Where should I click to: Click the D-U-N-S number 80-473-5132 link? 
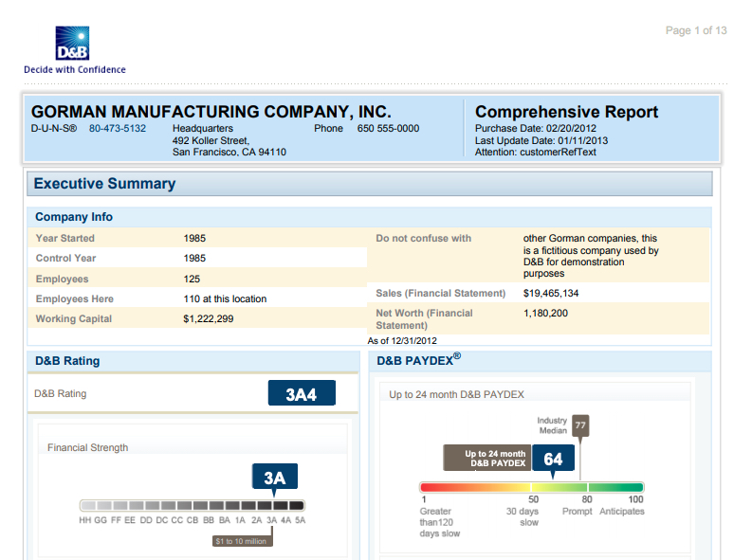pos(118,128)
